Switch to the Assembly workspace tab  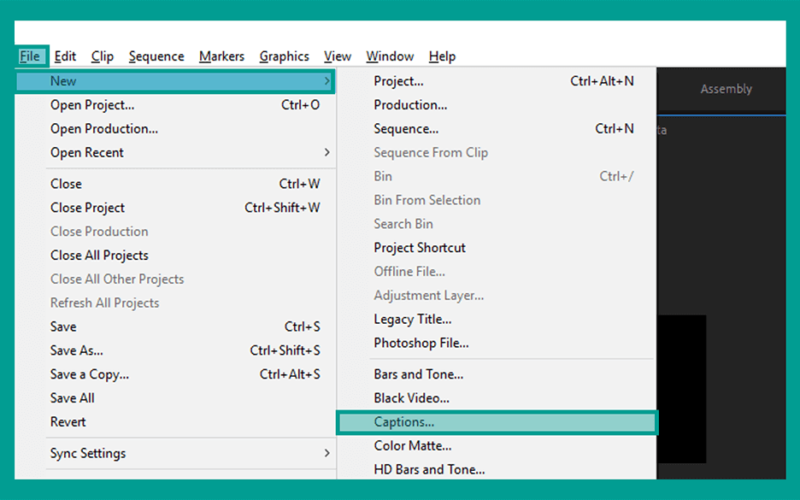click(726, 89)
